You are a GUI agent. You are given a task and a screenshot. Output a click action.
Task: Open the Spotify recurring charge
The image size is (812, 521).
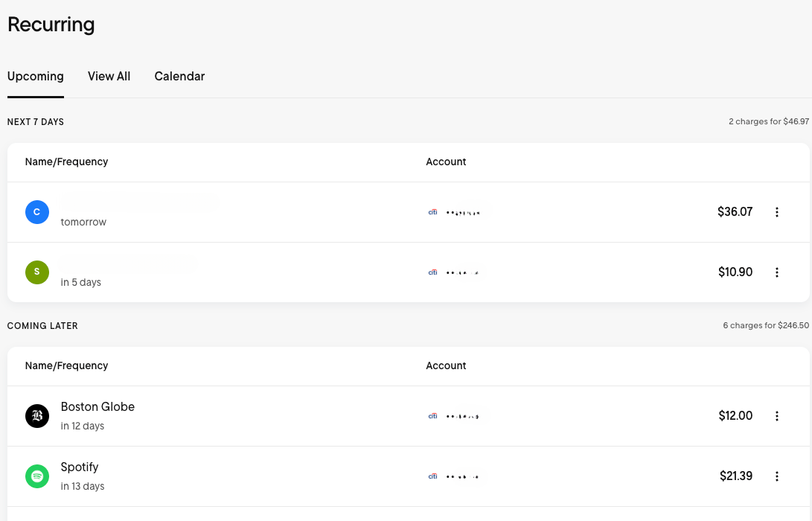pos(80,467)
